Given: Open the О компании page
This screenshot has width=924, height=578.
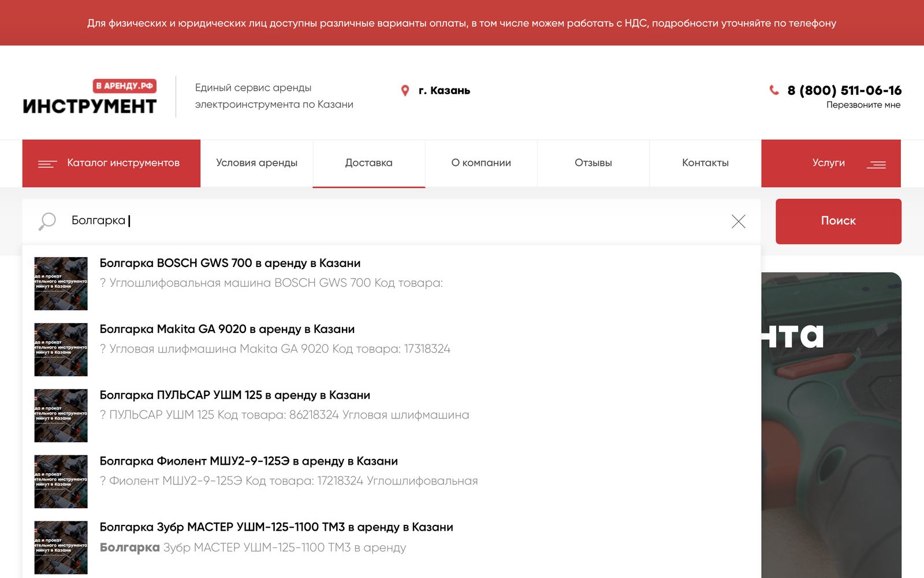Looking at the screenshot, I should click(x=481, y=163).
